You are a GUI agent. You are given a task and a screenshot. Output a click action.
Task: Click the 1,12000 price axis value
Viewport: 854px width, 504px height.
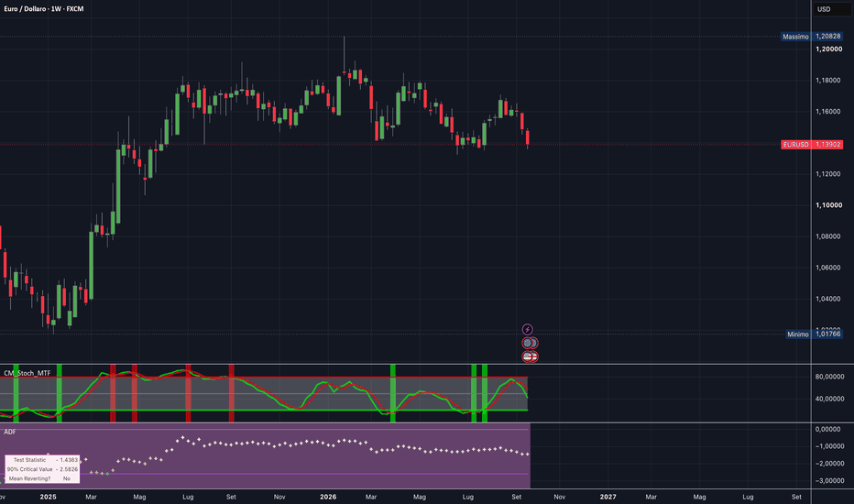click(827, 174)
